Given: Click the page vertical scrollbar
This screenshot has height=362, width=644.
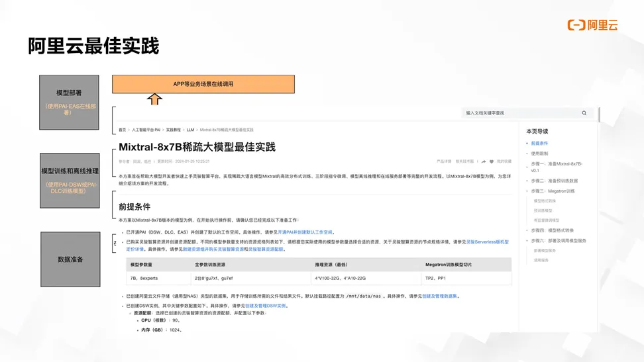Looking at the screenshot, I should pos(599,114).
